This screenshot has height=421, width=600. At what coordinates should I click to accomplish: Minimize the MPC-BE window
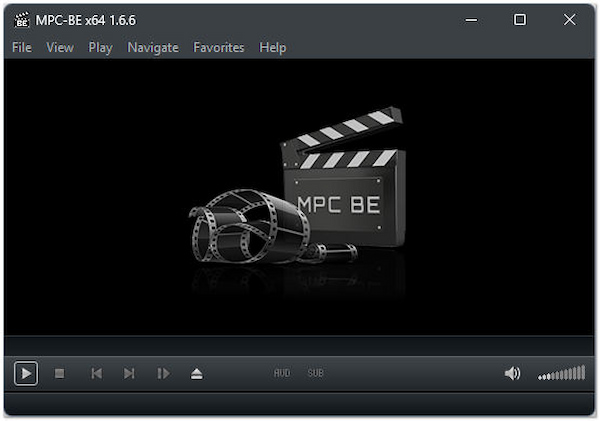[471, 20]
